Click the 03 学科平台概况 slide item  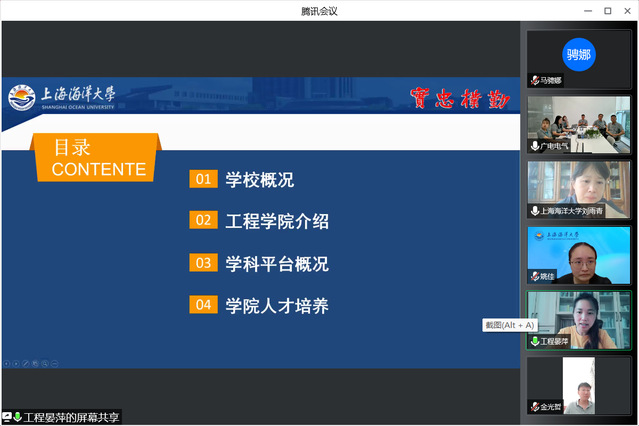pos(259,263)
